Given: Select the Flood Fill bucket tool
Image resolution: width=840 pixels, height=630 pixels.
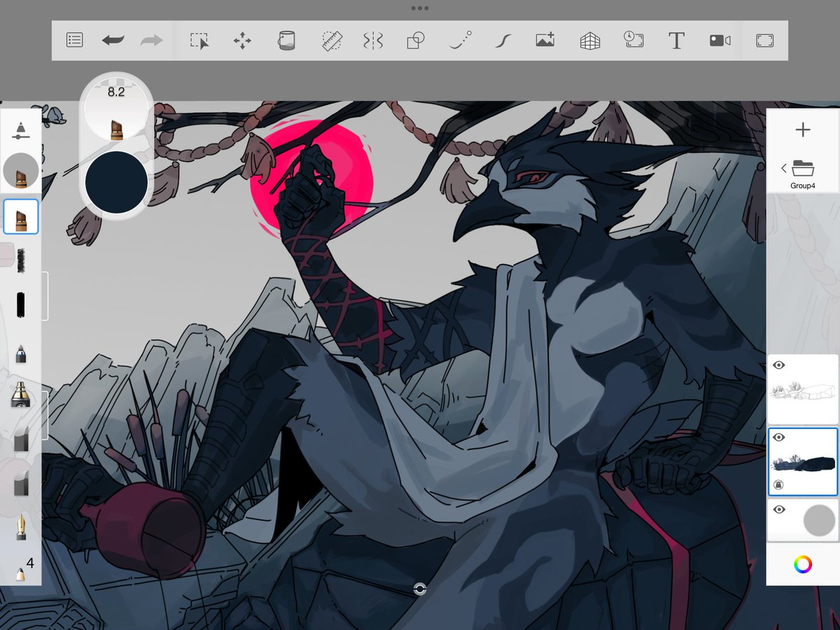Looking at the screenshot, I should (x=286, y=41).
